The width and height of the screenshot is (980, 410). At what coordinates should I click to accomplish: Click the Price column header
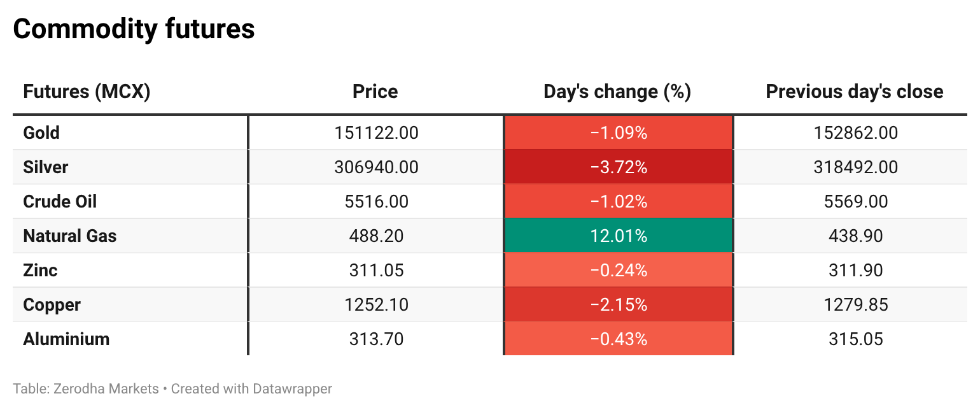click(375, 92)
